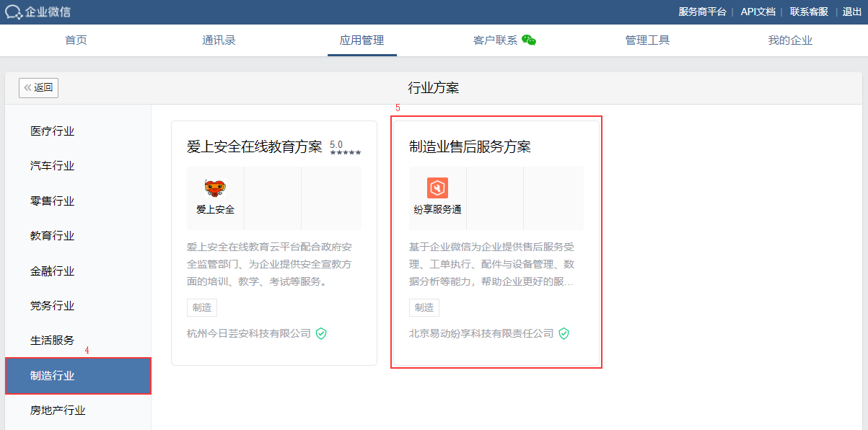Select the 管理工具 tab
The height and width of the screenshot is (430, 868).
coord(647,40)
